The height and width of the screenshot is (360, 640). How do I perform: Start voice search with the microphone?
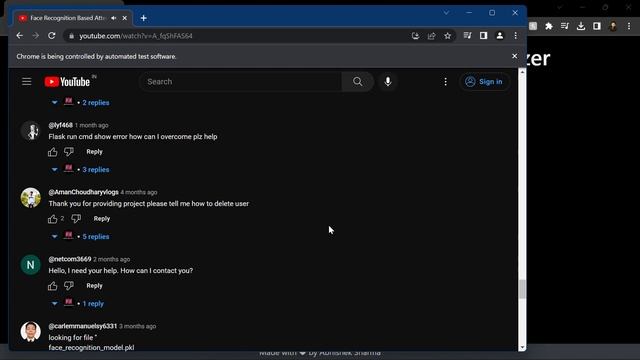tap(388, 82)
